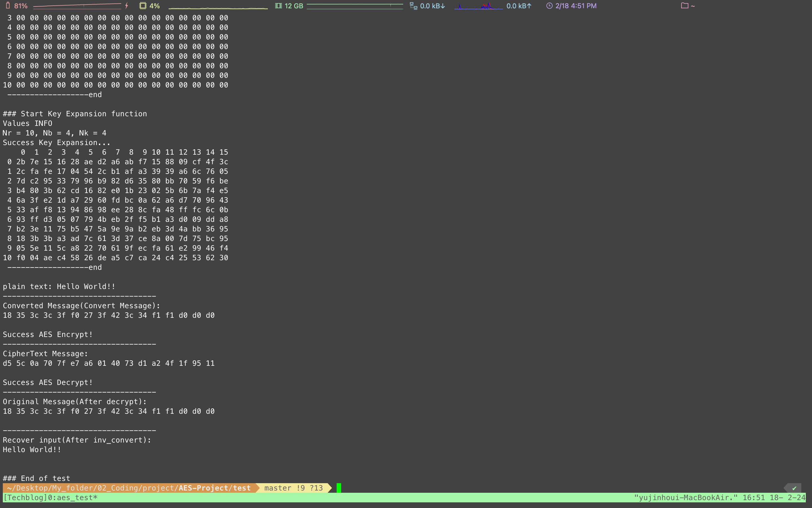Click the 'Success Key Expansion...' line
The width and height of the screenshot is (812, 508).
(x=57, y=143)
